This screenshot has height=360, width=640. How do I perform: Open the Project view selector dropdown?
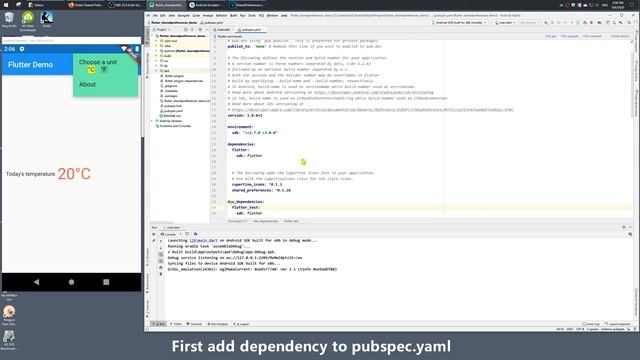coord(163,30)
